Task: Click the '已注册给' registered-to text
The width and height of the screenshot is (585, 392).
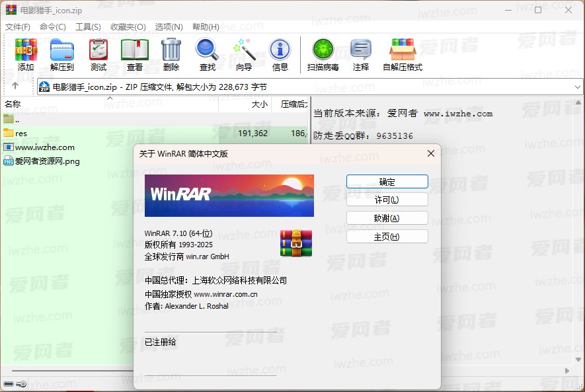Action: pyautogui.click(x=160, y=342)
